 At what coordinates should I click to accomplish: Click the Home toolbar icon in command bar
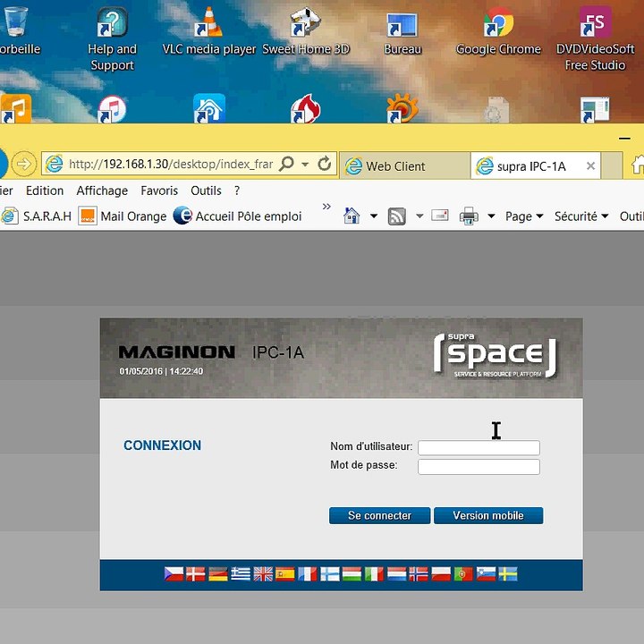(x=352, y=216)
